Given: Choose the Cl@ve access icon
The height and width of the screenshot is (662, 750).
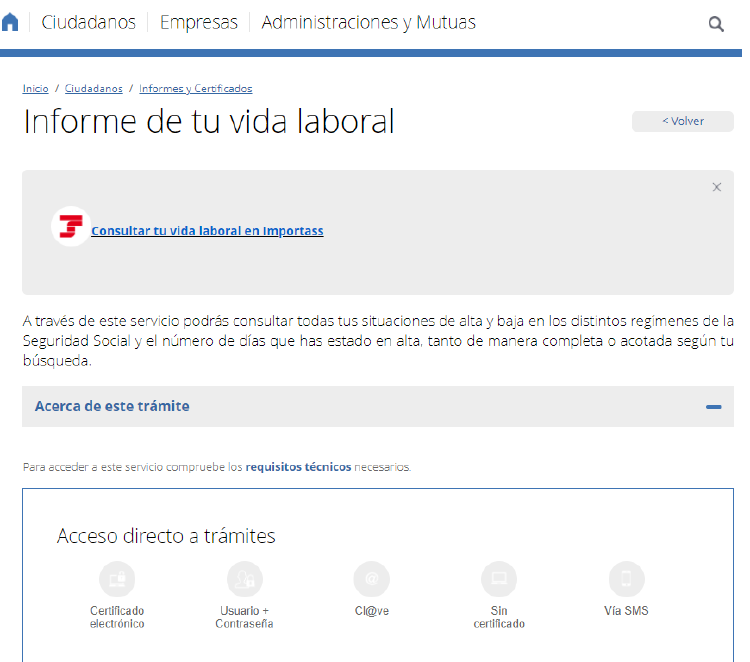Looking at the screenshot, I should tap(372, 579).
